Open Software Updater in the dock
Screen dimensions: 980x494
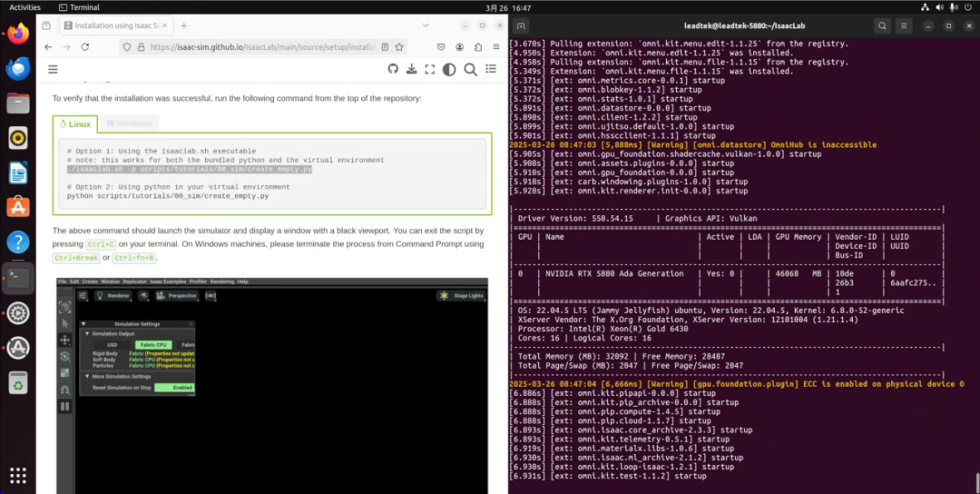(18, 347)
